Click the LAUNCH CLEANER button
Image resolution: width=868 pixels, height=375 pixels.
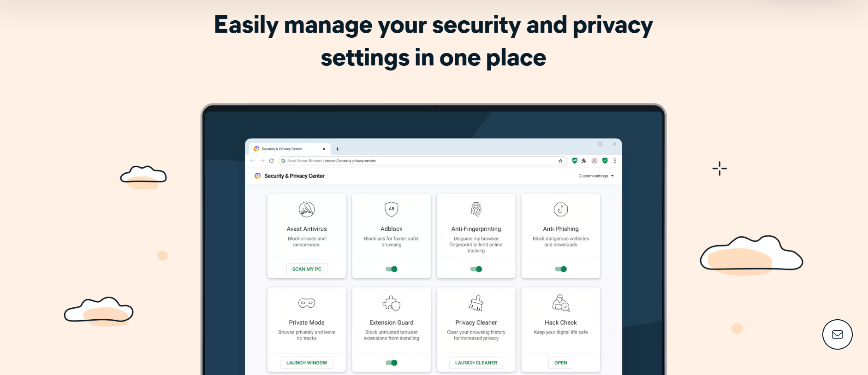click(x=476, y=363)
